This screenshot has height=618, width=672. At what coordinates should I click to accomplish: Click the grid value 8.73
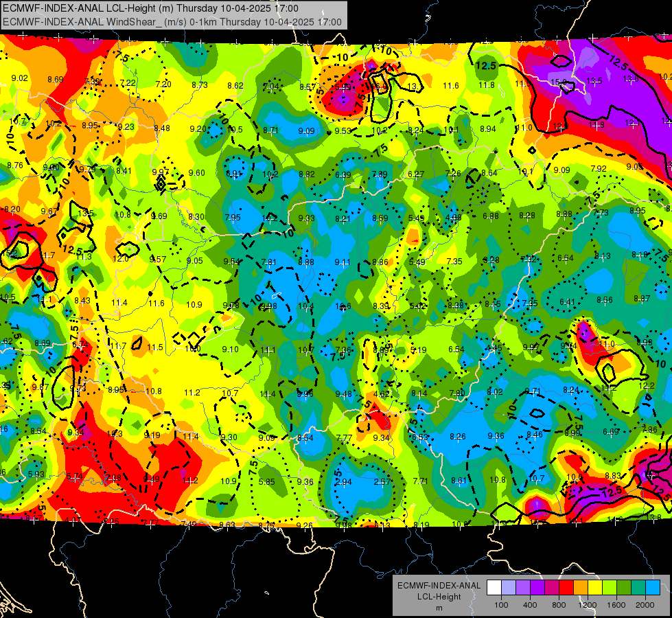pyautogui.click(x=200, y=85)
